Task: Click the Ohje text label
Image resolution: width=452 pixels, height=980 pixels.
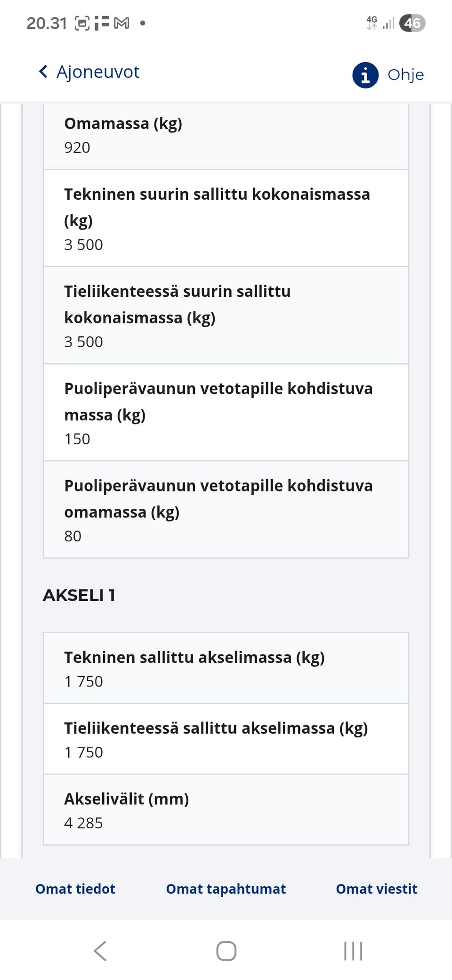Action: pyautogui.click(x=405, y=74)
